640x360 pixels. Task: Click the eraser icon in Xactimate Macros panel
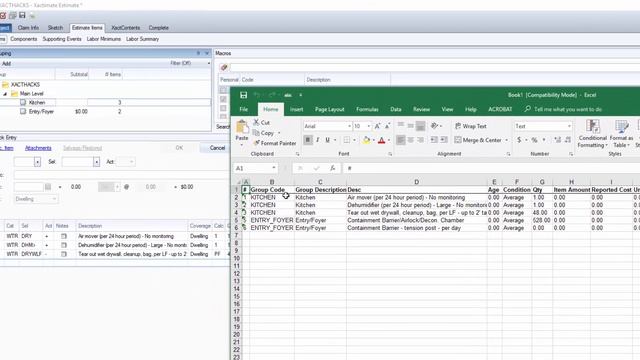(224, 67)
